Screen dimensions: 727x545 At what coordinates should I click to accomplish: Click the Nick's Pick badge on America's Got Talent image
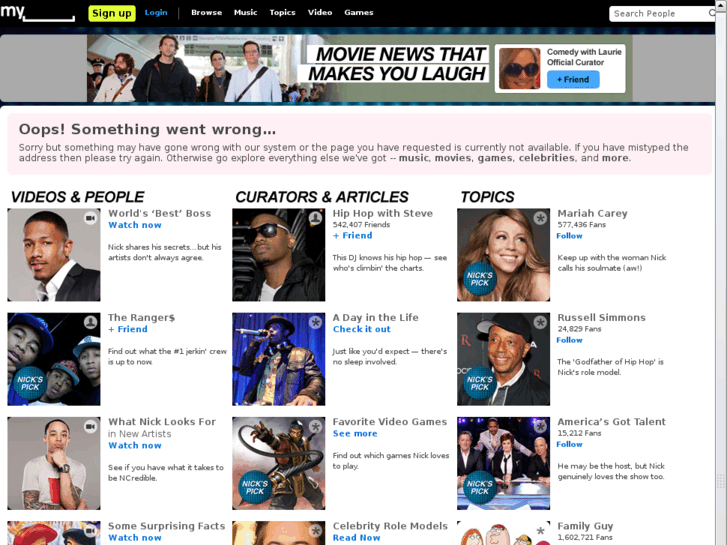[480, 487]
